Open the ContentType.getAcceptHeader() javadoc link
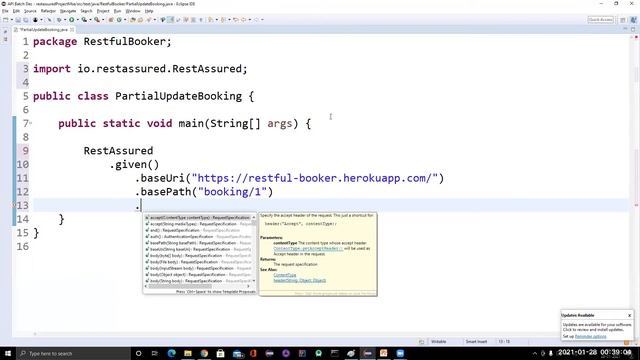 coord(308,248)
